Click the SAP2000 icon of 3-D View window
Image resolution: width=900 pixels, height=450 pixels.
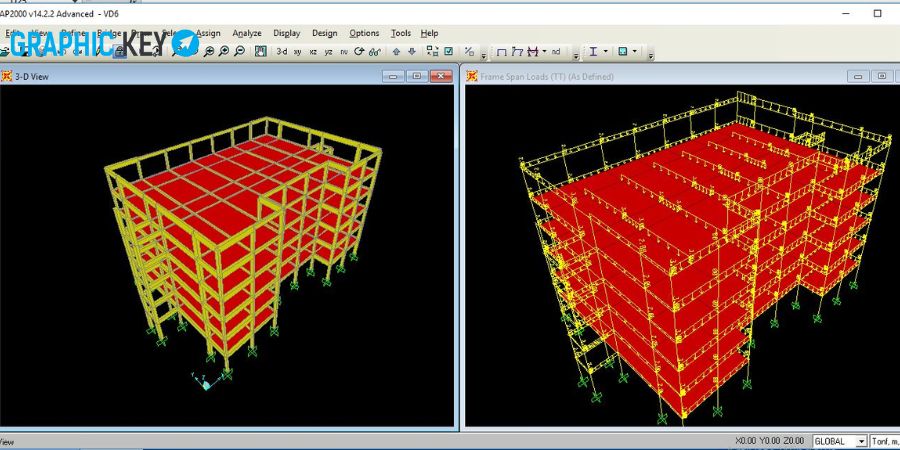tap(6, 76)
